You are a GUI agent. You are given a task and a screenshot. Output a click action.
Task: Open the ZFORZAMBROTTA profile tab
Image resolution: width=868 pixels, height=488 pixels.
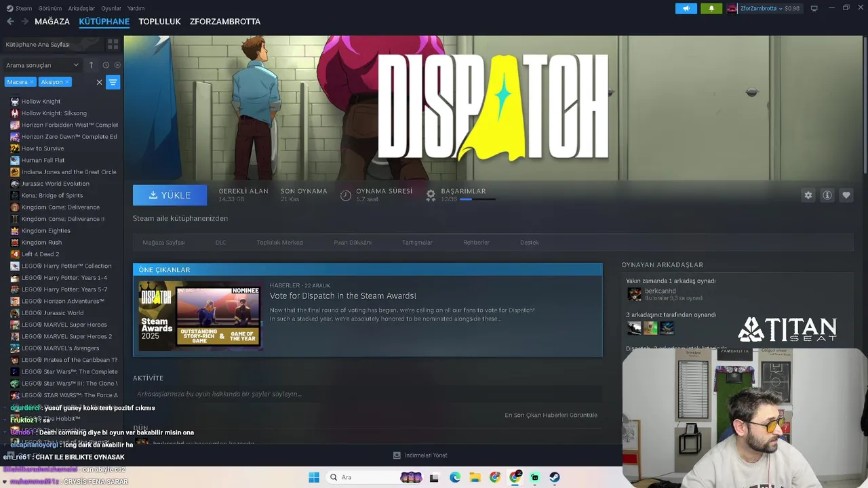[225, 22]
